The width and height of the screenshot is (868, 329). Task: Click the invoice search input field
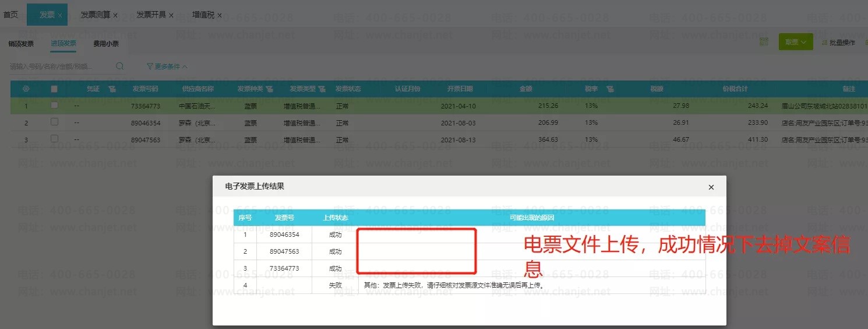pos(61,66)
